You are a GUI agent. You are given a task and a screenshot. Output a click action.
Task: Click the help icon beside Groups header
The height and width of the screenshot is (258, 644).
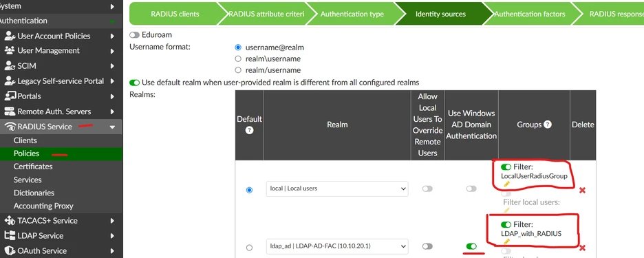tap(548, 125)
